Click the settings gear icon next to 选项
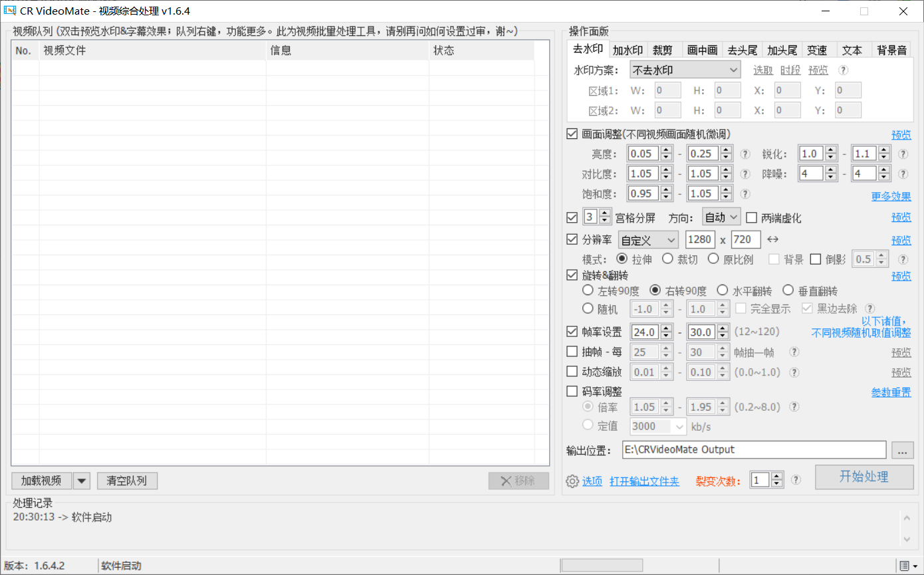Viewport: 924px width, 575px height. [x=572, y=481]
